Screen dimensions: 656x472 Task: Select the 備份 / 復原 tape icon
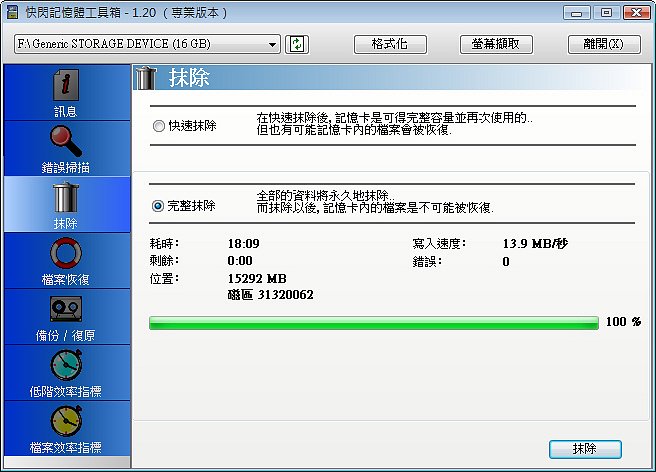click(66, 309)
